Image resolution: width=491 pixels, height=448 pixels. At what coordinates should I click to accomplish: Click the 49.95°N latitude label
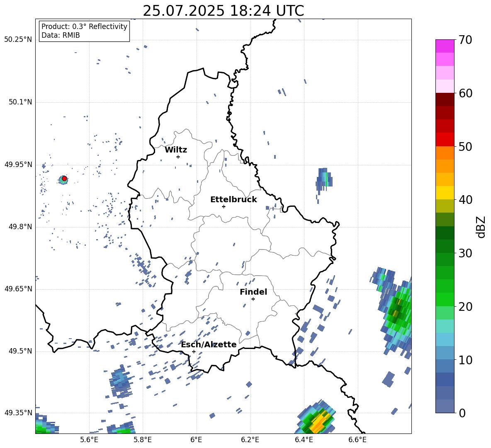(x=18, y=165)
